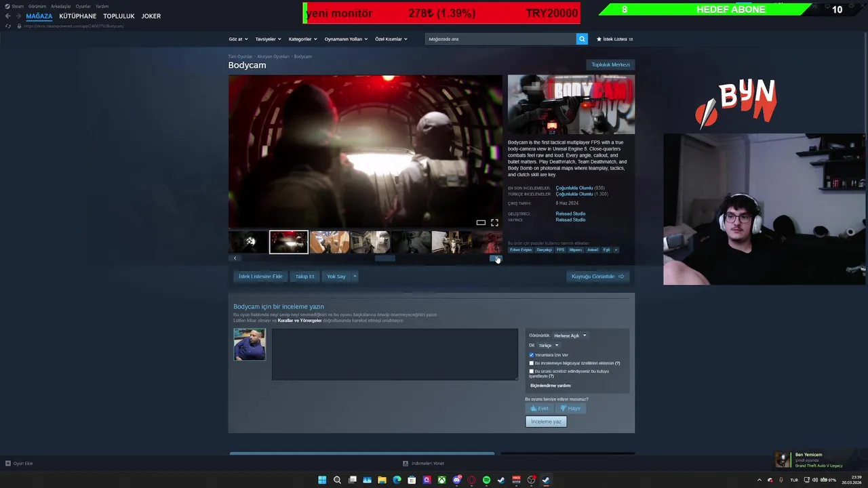Select the highlighted red tunnel thumbnail
Screen dimensions: 868x488
[x=289, y=242]
